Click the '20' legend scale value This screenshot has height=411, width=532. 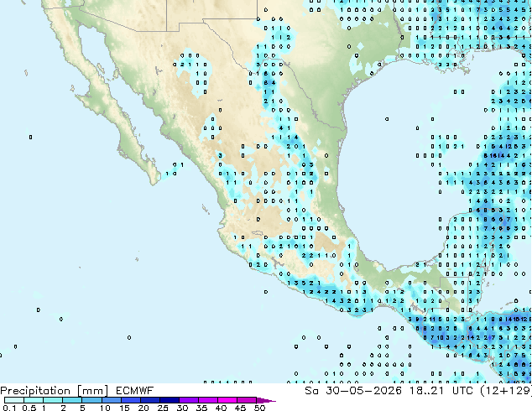click(x=143, y=408)
